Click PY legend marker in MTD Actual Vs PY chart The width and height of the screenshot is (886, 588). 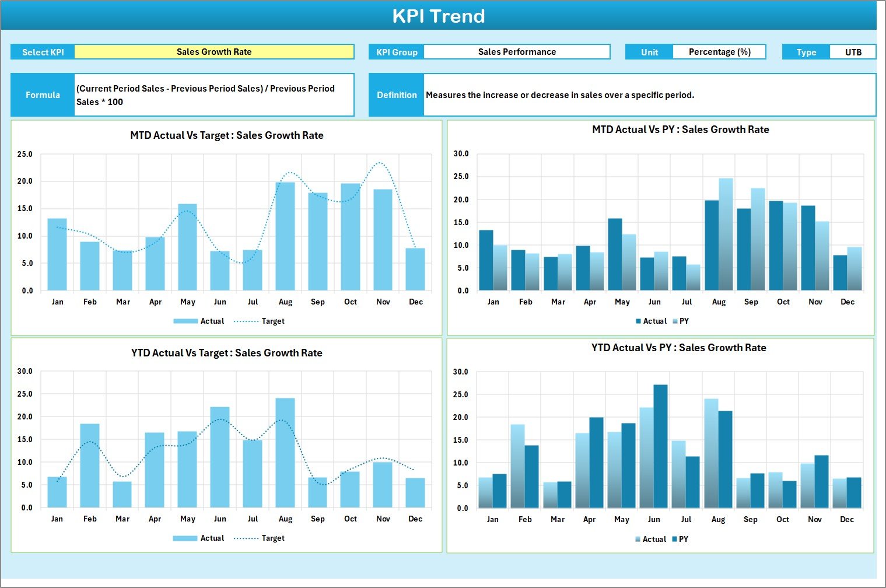click(x=675, y=321)
